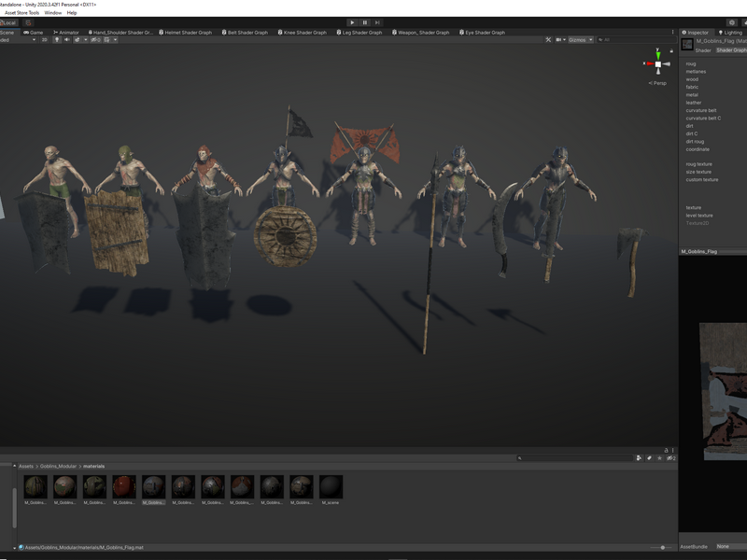Click the Scene view search field
The height and width of the screenshot is (560, 747).
[636, 40]
